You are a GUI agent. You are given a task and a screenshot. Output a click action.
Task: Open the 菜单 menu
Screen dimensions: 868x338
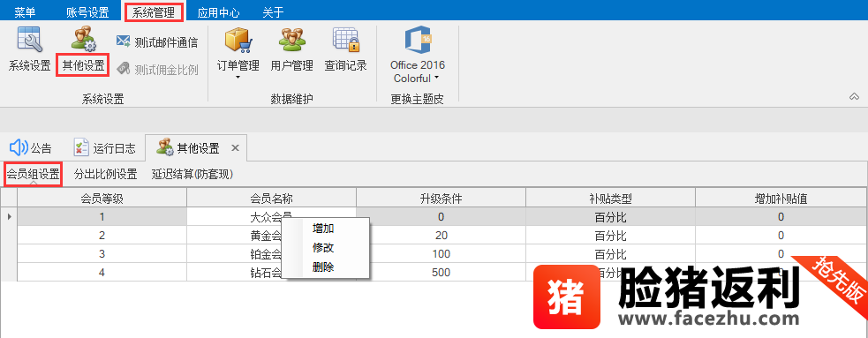pos(25,12)
